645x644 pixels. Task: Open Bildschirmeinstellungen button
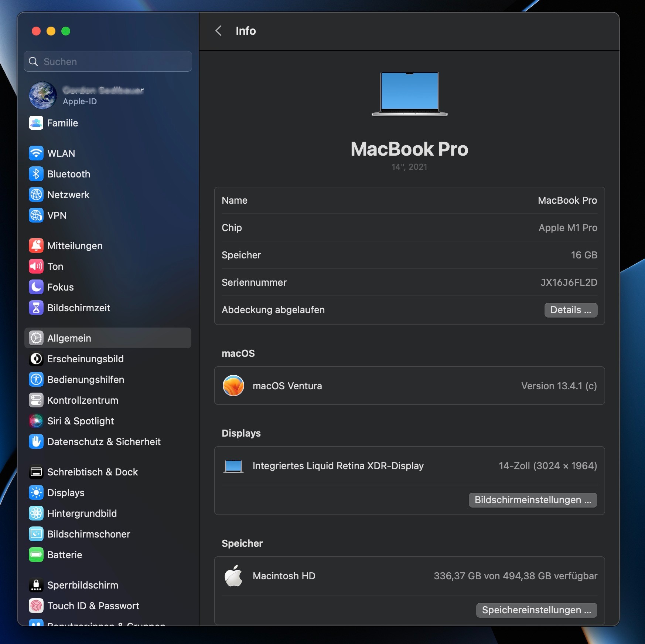(x=533, y=500)
